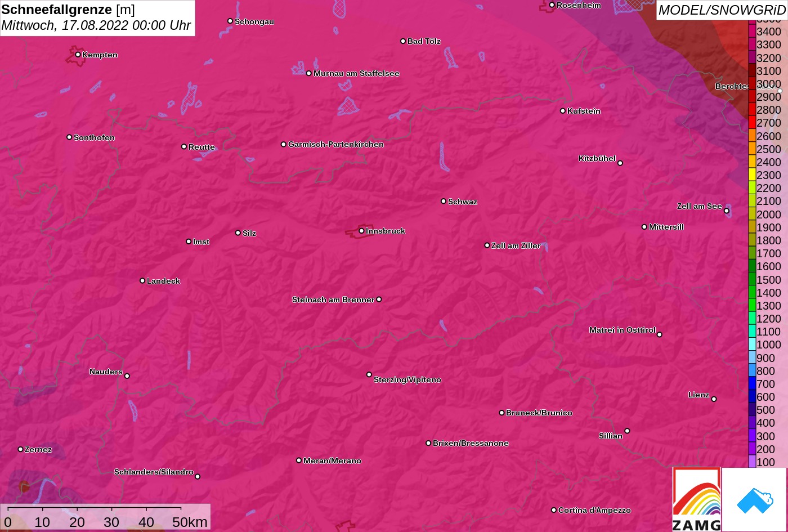The width and height of the screenshot is (788, 532).
Task: Click the Innsbruck city label
Action: [x=386, y=231]
